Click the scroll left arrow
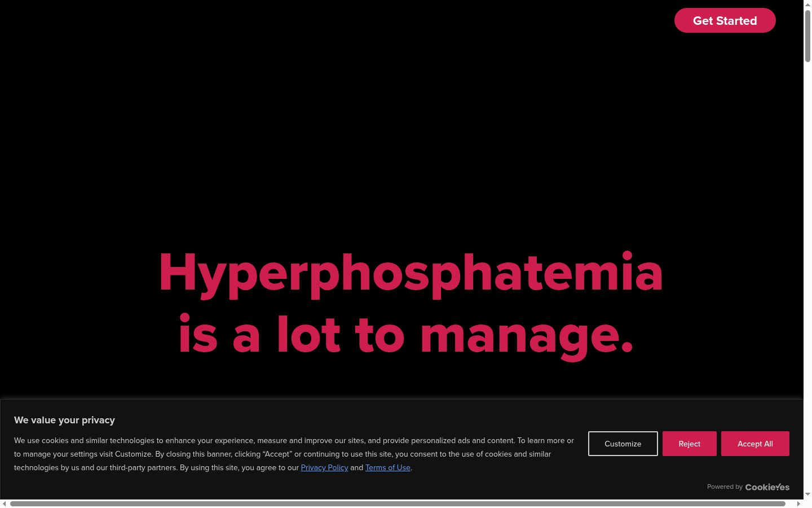The width and height of the screenshot is (812, 508). (5, 503)
